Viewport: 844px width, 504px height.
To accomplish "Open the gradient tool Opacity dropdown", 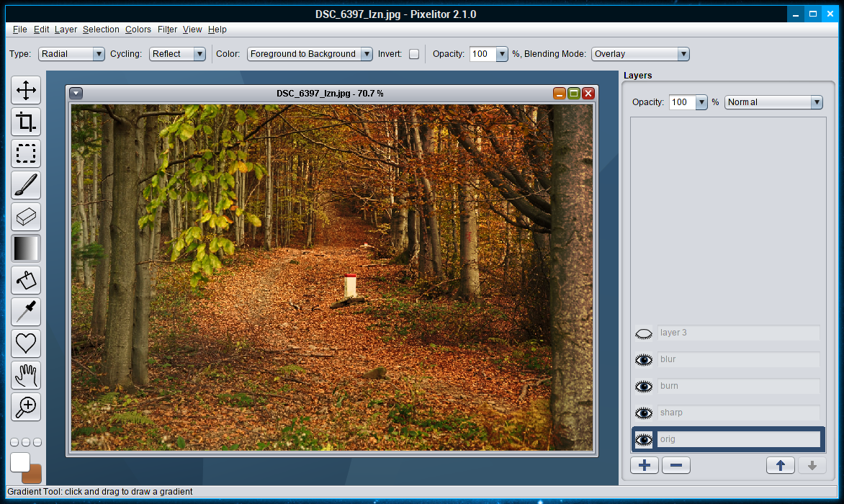I will (x=502, y=54).
